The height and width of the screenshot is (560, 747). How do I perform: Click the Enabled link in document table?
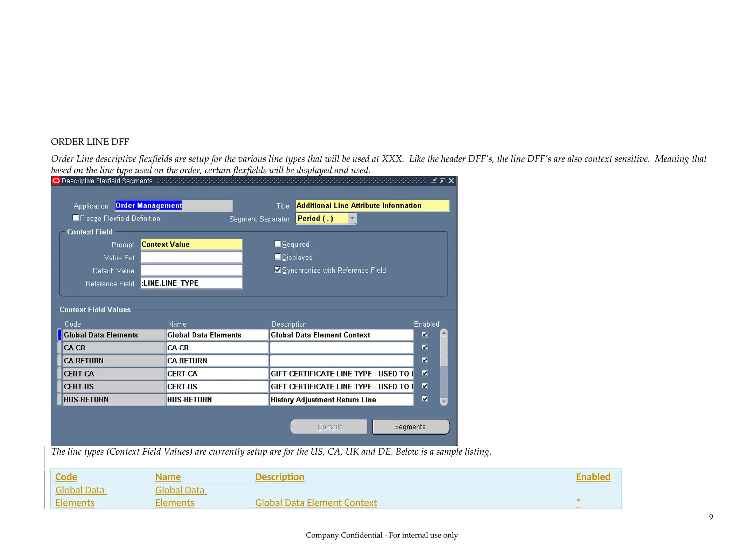593,477
